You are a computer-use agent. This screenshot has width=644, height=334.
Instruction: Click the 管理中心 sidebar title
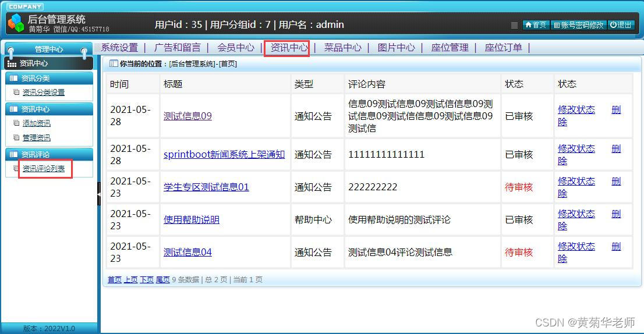pyautogui.click(x=49, y=49)
